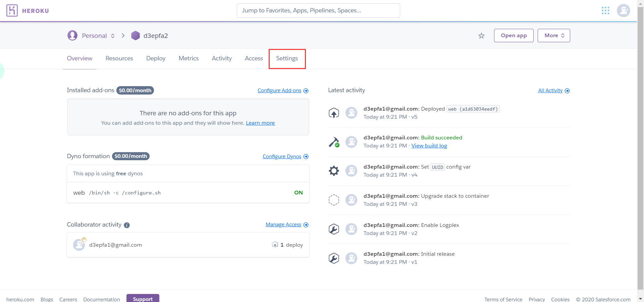Click the gear icon for config var activity
The height and width of the screenshot is (302, 644).
(x=334, y=171)
